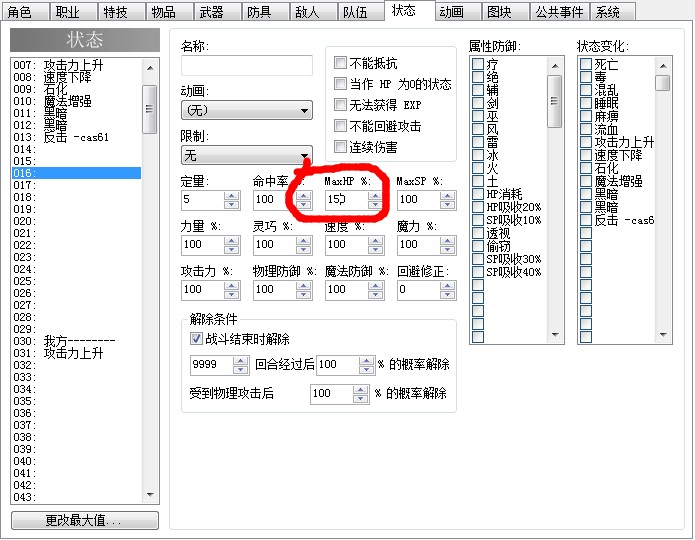This screenshot has width=695, height=540.
Task: Go to the 武器 tab
Action: click(217, 12)
